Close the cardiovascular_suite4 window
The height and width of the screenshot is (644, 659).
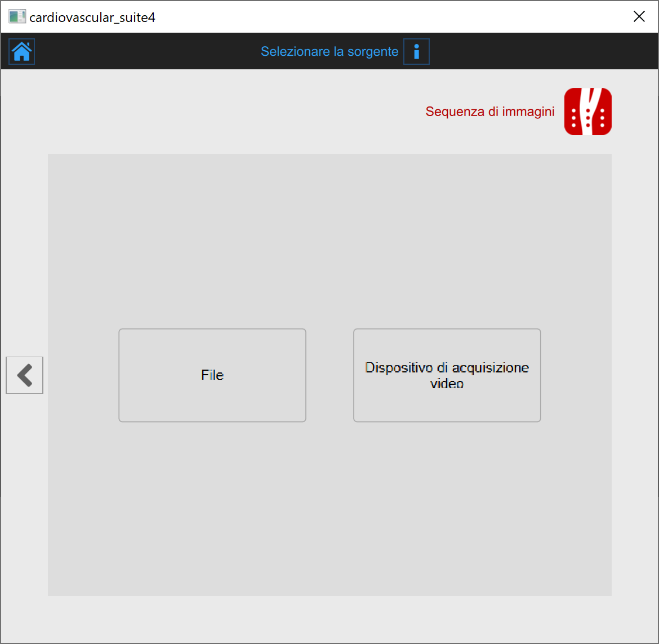click(639, 17)
